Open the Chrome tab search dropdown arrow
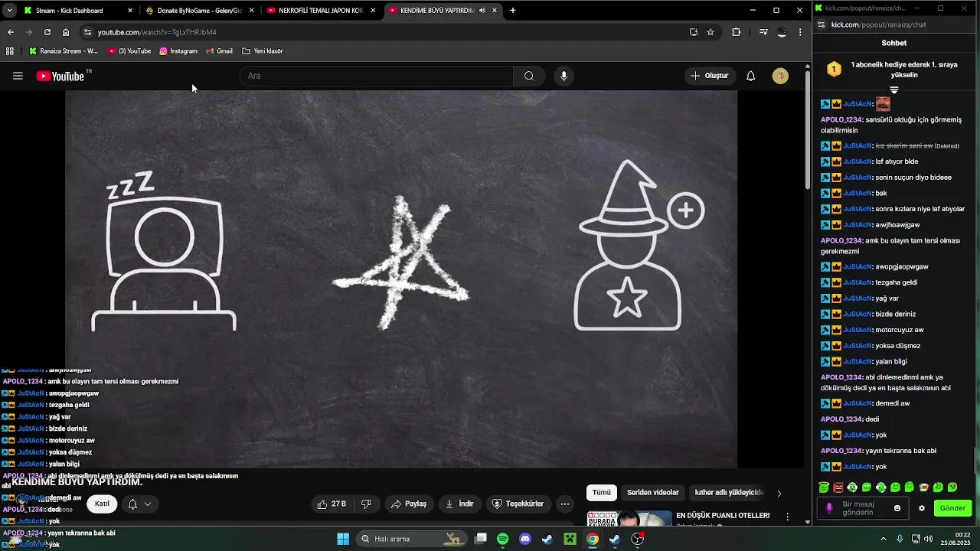 [9, 11]
